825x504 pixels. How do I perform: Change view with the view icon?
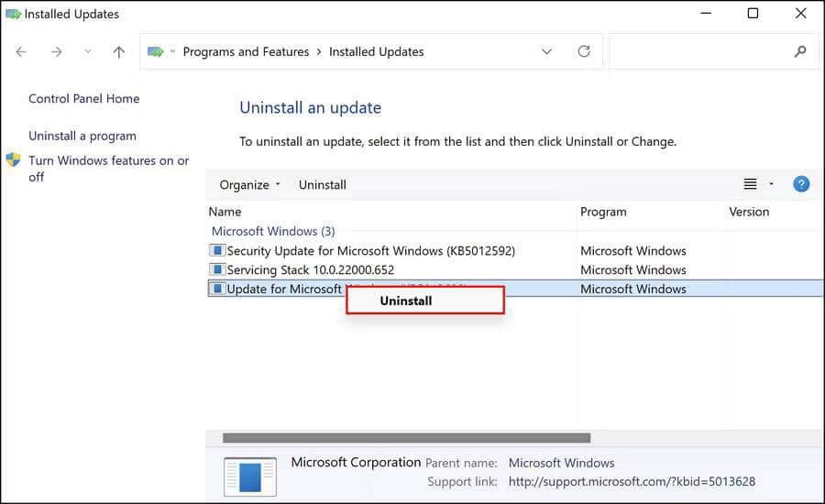(x=750, y=184)
